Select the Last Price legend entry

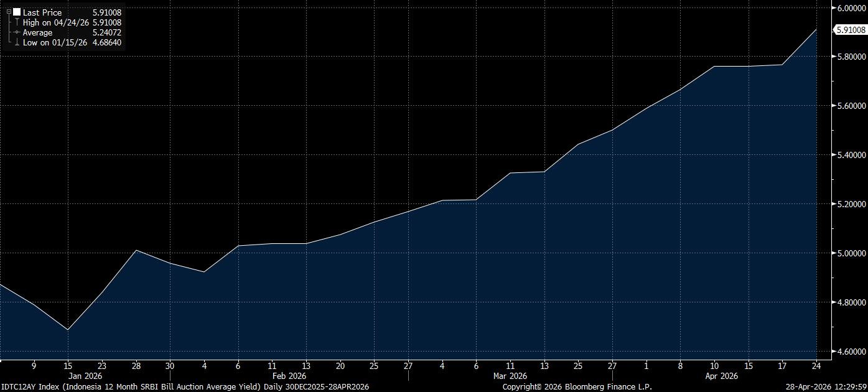pos(42,12)
